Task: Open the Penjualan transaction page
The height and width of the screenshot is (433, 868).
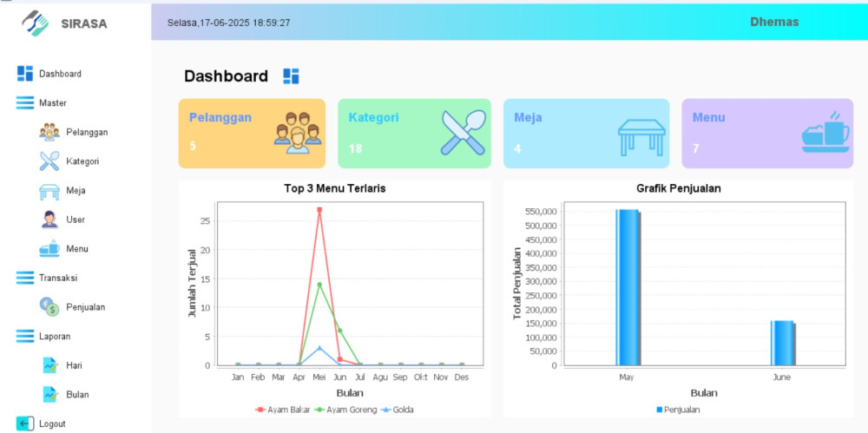Action: (86, 307)
